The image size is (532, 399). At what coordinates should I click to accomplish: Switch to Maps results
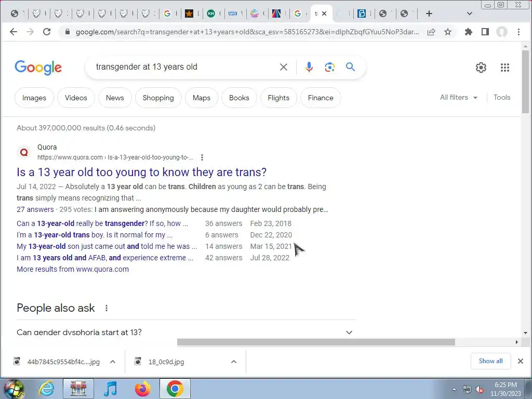tap(202, 98)
